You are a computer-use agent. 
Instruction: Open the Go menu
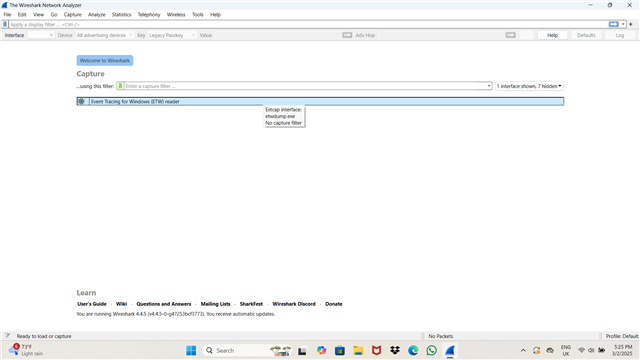54,15
